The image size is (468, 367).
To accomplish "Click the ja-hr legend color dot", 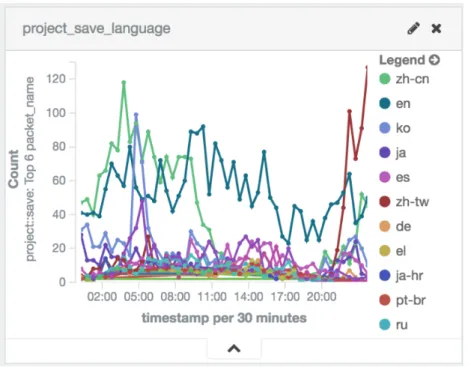I will pos(385,275).
